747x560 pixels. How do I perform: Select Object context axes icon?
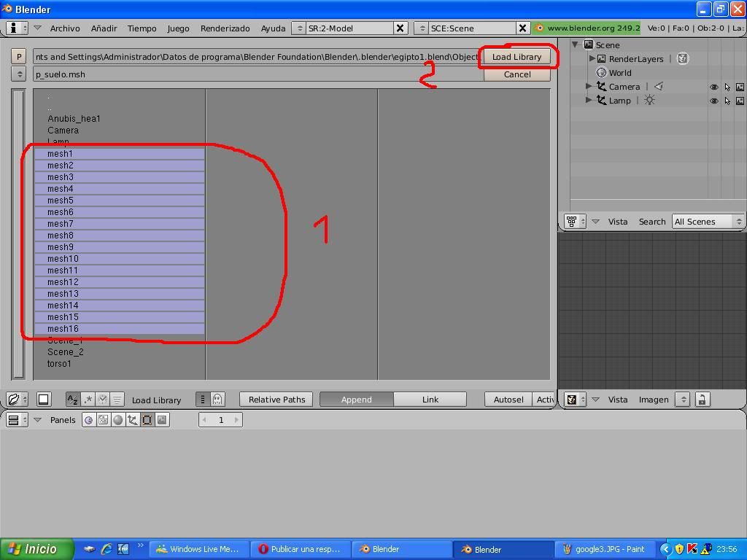(133, 419)
